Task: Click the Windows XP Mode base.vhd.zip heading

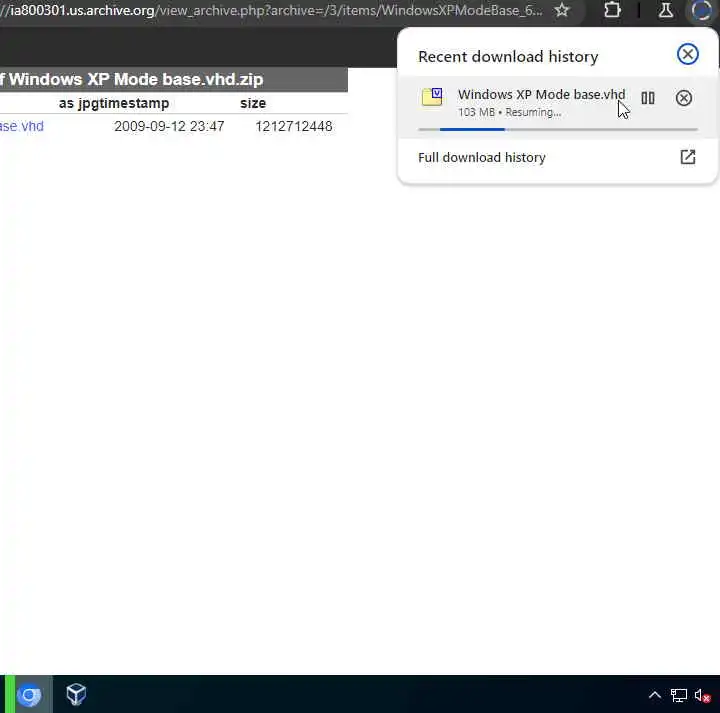Action: coord(132,79)
